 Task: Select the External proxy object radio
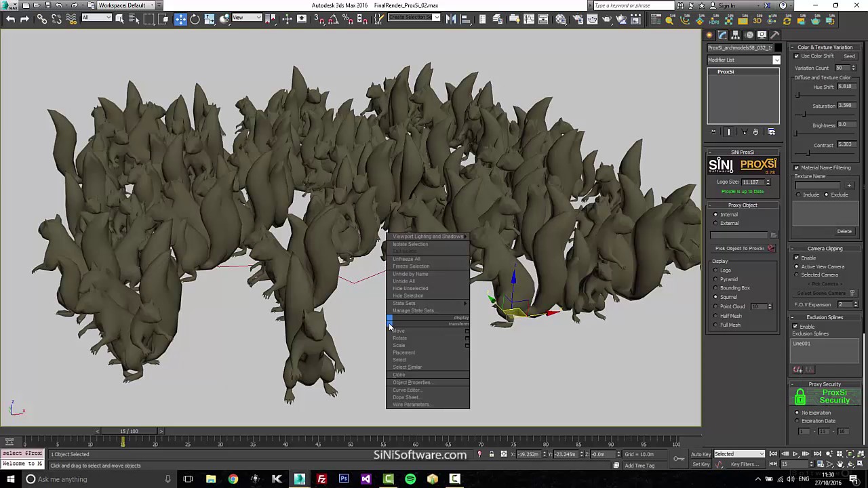715,224
